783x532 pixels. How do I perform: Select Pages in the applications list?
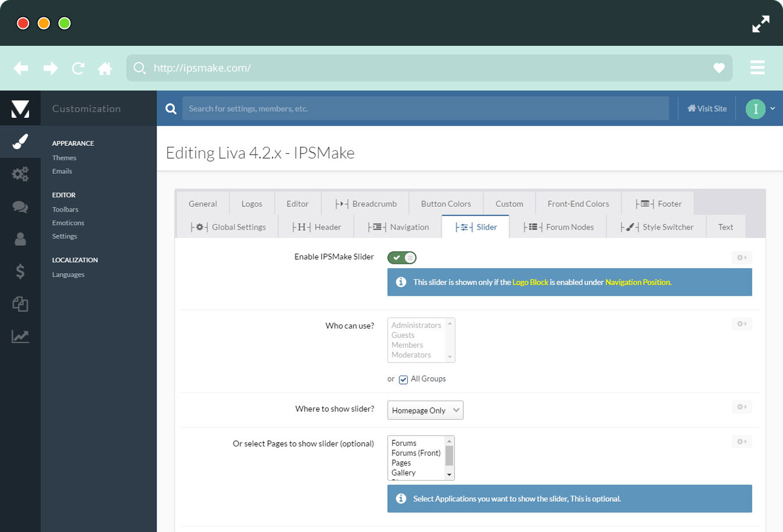click(401, 463)
